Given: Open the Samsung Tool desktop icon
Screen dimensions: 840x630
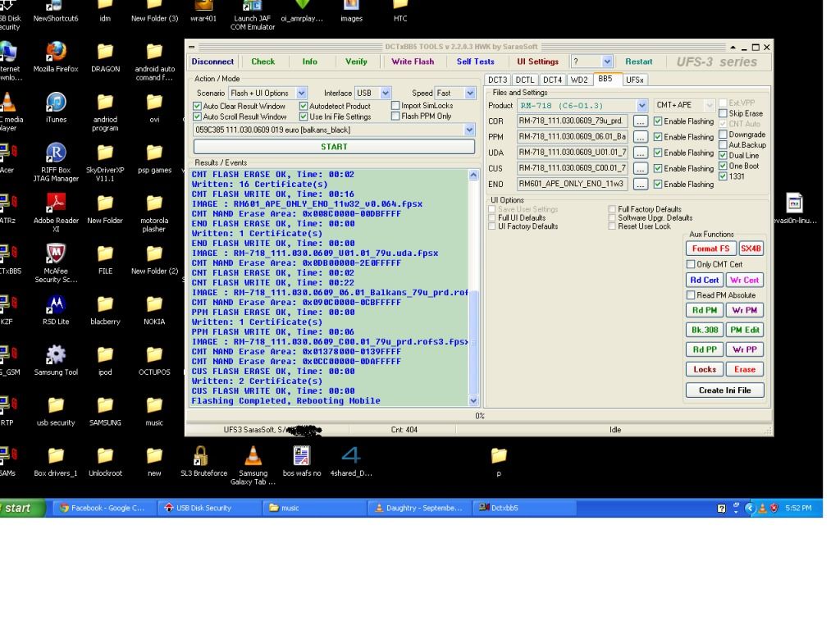Looking at the screenshot, I should tap(56, 354).
